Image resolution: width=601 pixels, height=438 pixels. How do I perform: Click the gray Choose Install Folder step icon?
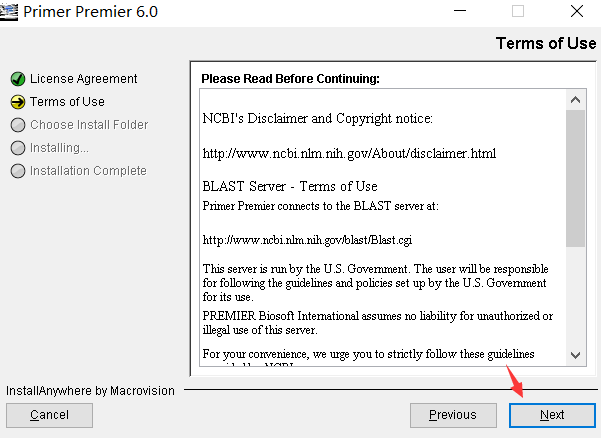click(x=18, y=125)
